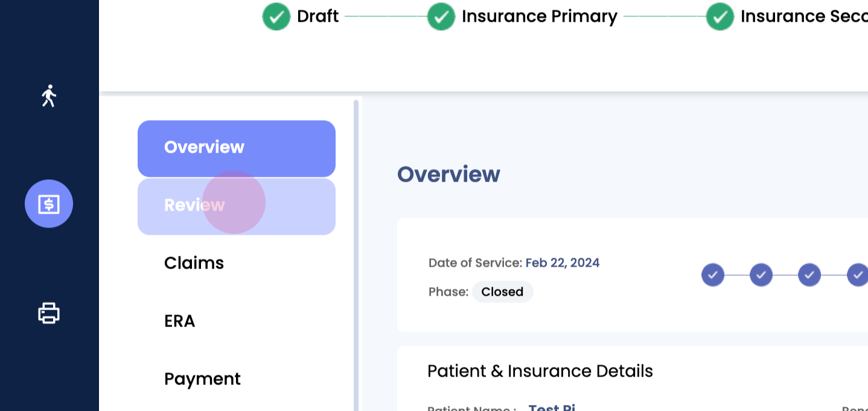Select the first blue progress step circle
This screenshot has width=868, height=411.
tap(713, 275)
